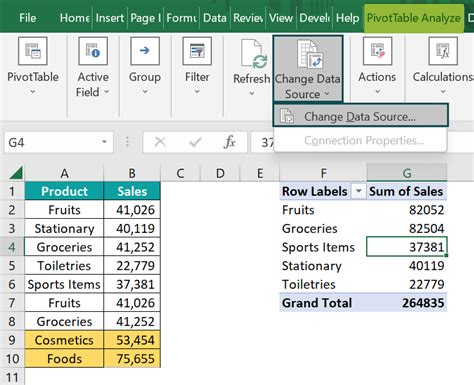Screen dimensions: 474x385
Task: Click the Name Box showing G4
Action: [59, 142]
